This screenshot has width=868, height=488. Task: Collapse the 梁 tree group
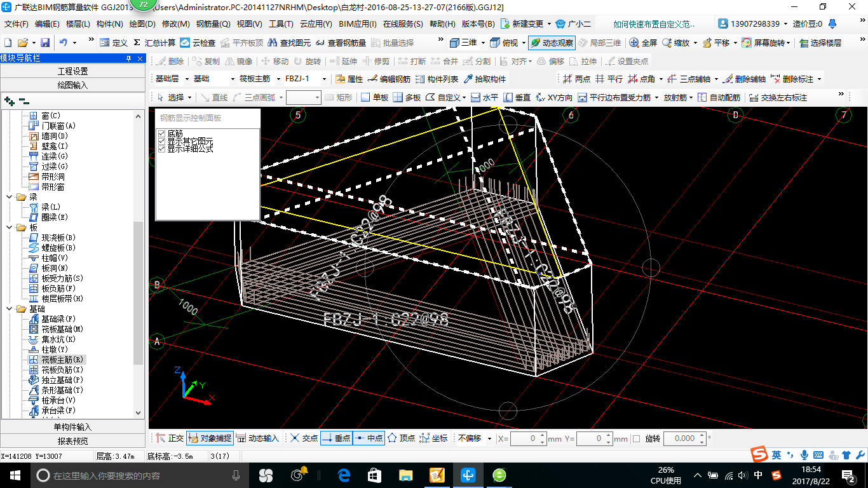pos(10,197)
